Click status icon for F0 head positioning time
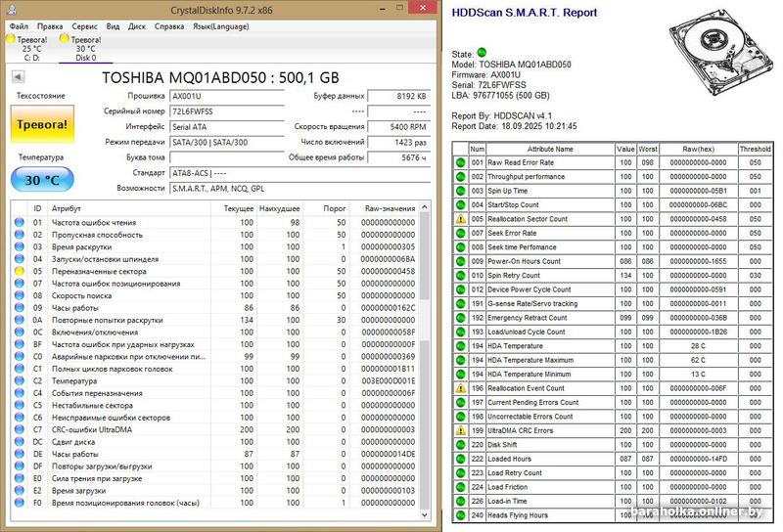Screen dimensions: 783x532 pyautogui.click(x=20, y=503)
